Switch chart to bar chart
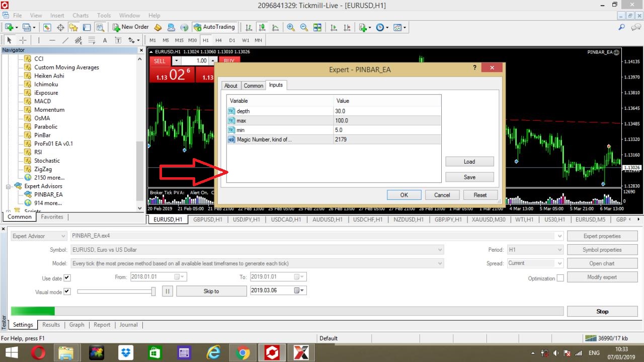The image size is (644, 362). click(x=249, y=27)
